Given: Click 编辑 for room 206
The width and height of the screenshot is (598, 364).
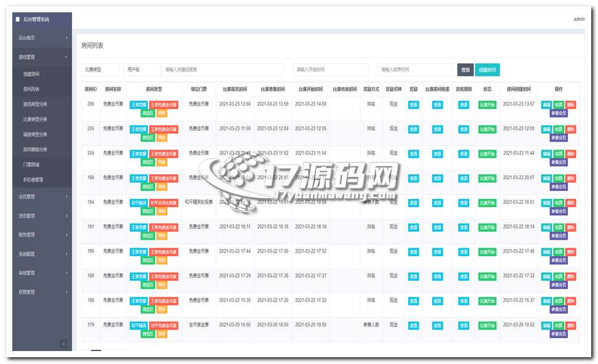Looking at the screenshot, I should tap(546, 105).
